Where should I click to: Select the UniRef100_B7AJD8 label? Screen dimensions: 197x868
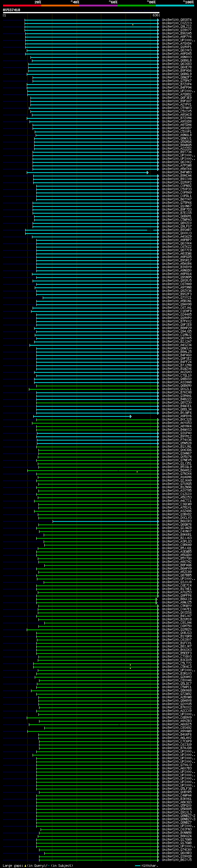click(177, 748)
